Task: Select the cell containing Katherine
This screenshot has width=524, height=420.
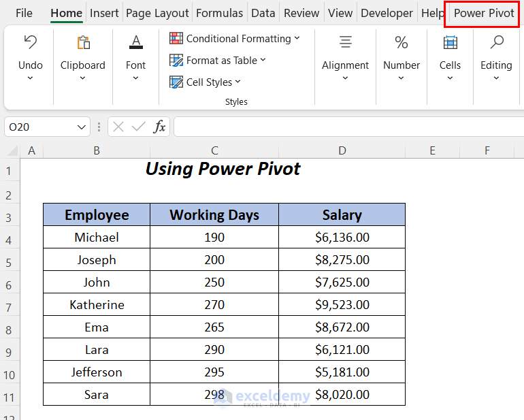Action: pyautogui.click(x=97, y=305)
